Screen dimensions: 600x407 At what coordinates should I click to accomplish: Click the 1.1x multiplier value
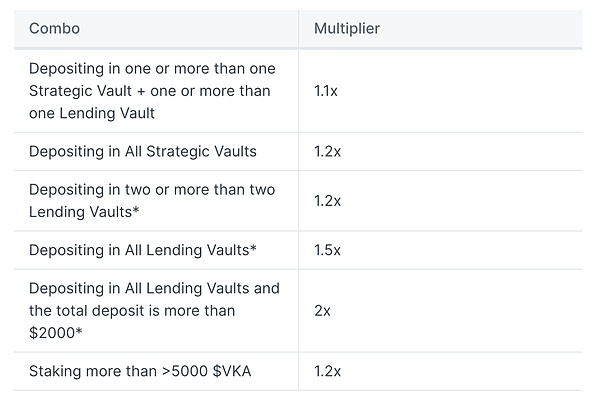(x=327, y=91)
